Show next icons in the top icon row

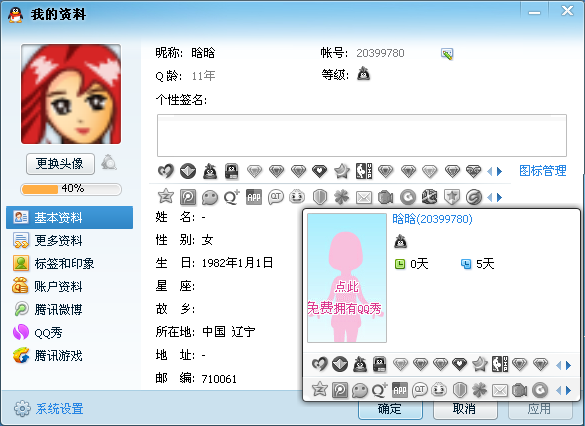(500, 172)
